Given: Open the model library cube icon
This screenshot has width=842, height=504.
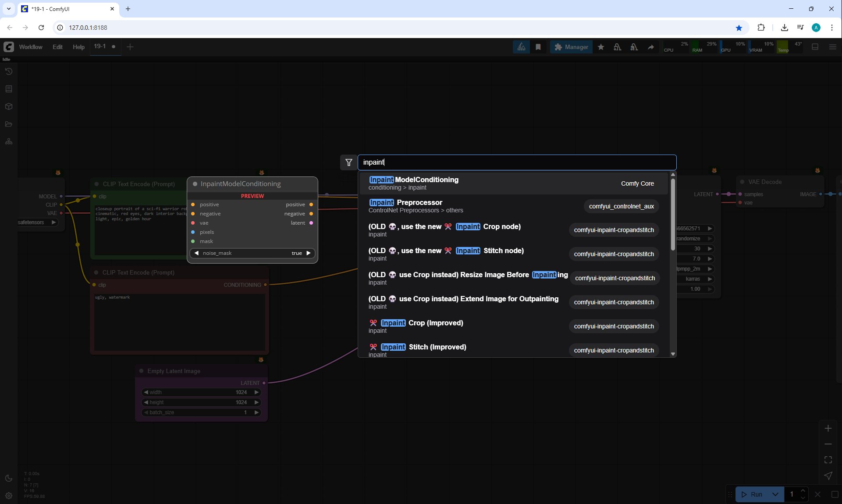Looking at the screenshot, I should coord(9,106).
